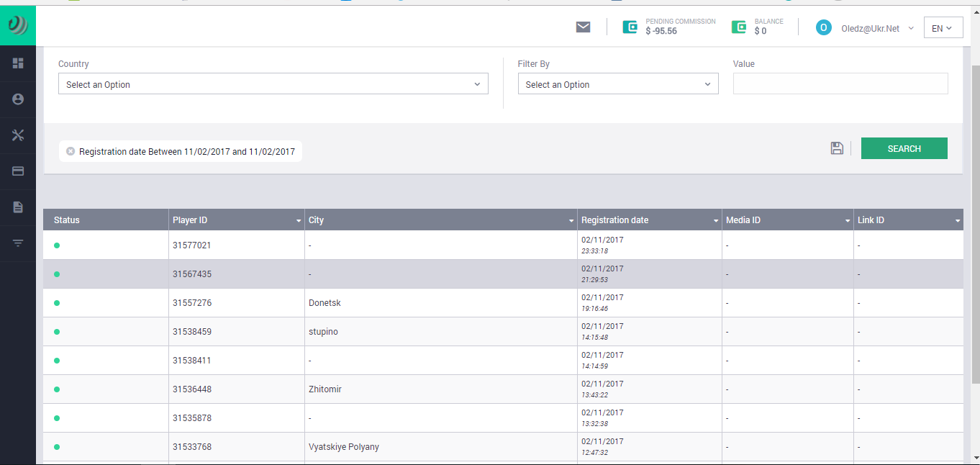Open the account profile icon in sidebar

(x=18, y=99)
